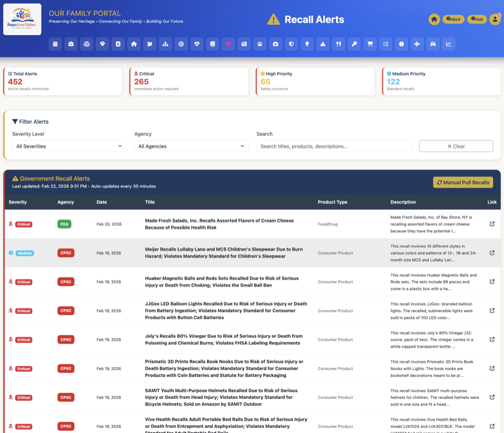
Task: Go to home via yellow header button
Action: [x=434, y=19]
